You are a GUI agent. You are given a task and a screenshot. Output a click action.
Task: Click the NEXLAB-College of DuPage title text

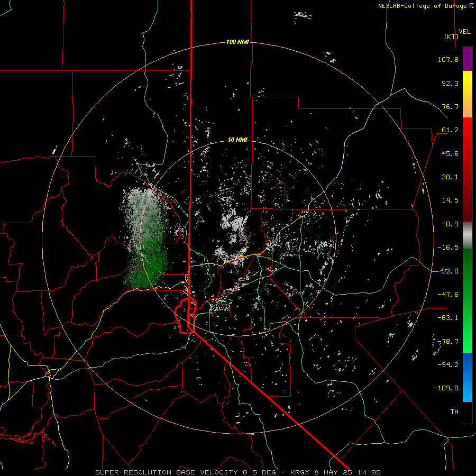coord(425,6)
